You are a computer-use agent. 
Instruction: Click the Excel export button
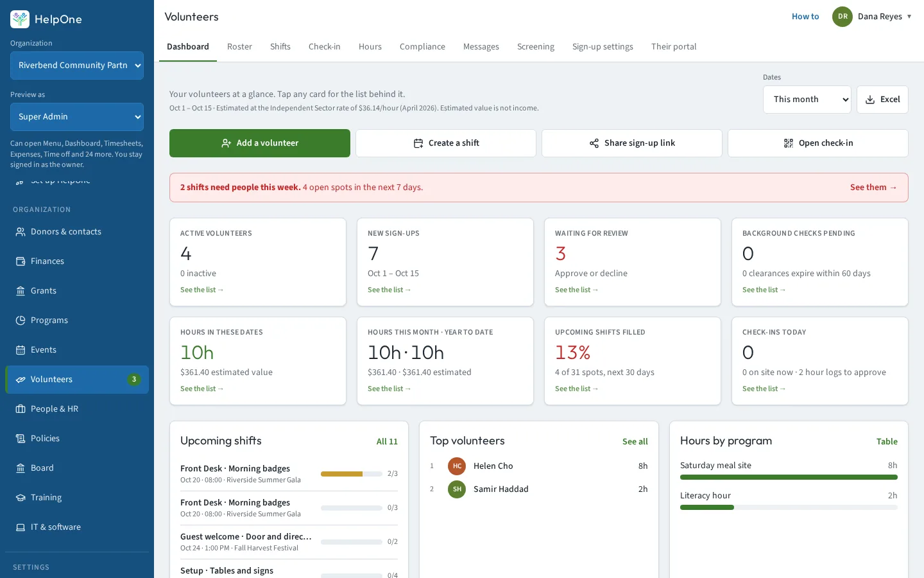click(882, 100)
